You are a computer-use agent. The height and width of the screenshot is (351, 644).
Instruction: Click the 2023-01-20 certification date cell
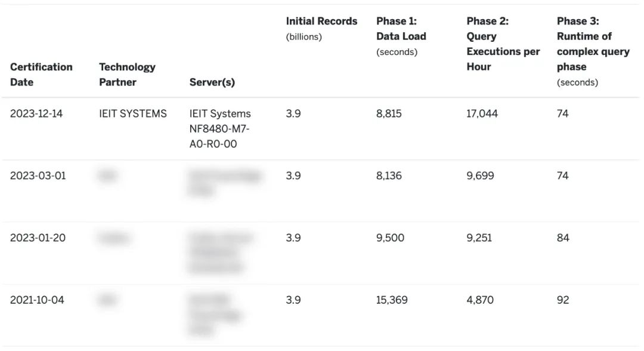click(38, 238)
